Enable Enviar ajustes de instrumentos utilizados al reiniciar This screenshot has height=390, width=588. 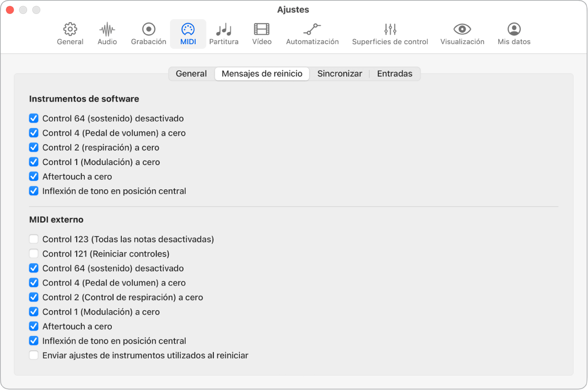point(34,355)
